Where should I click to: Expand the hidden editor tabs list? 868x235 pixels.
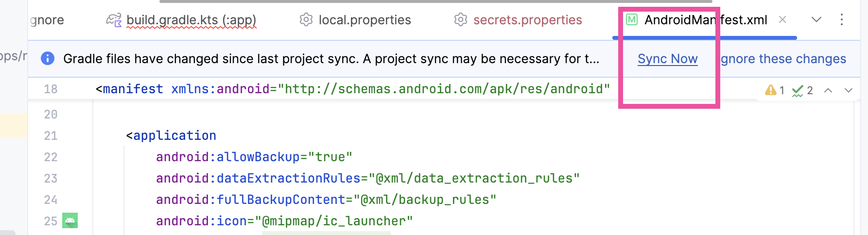(x=816, y=19)
